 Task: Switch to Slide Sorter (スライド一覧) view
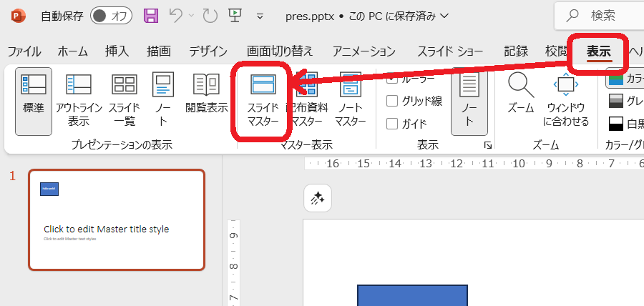(124, 100)
